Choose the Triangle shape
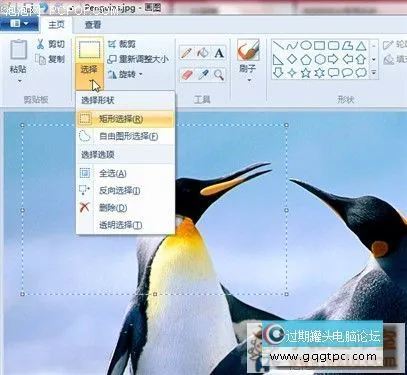 coord(361,45)
